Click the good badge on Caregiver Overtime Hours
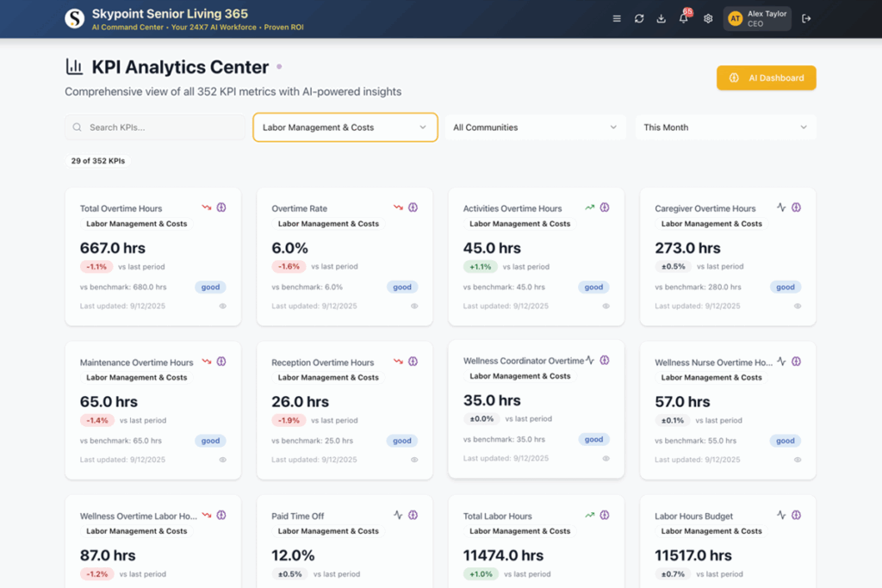 click(x=786, y=288)
